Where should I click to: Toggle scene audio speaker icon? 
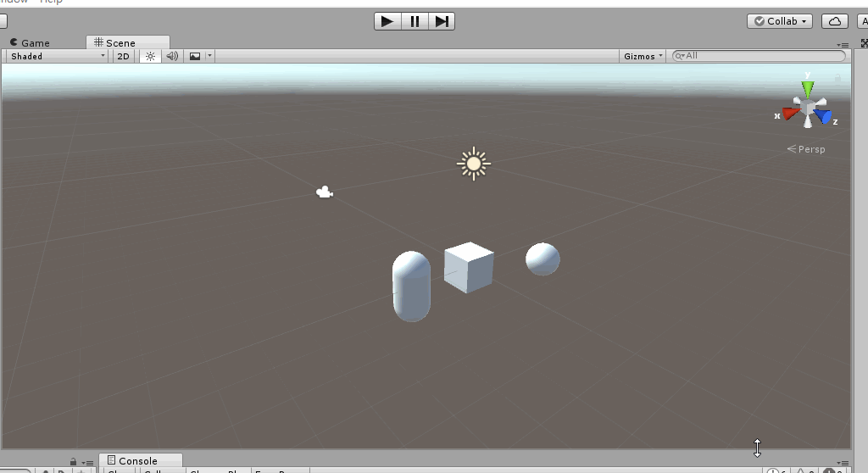[x=172, y=56]
